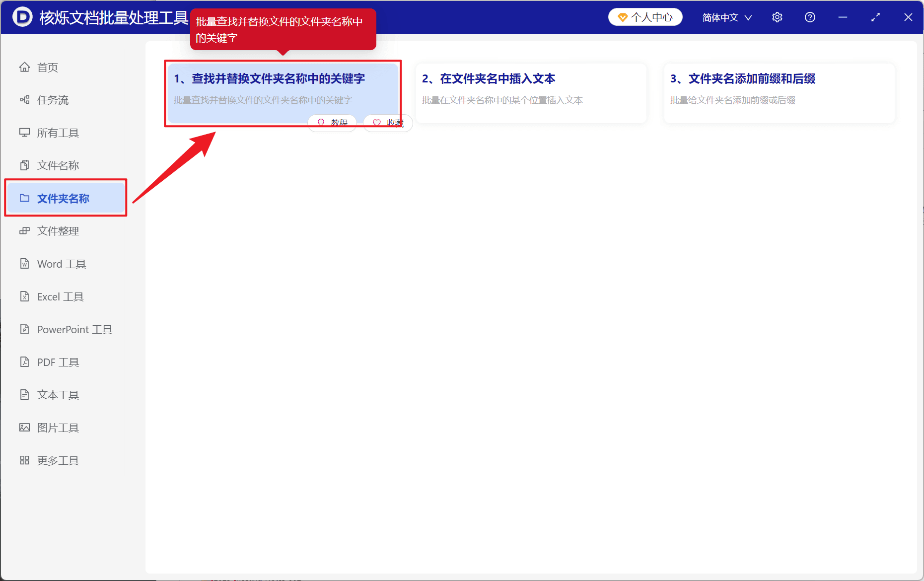Open PowerPoint 工具 section
This screenshot has height=581, width=924.
click(x=66, y=329)
